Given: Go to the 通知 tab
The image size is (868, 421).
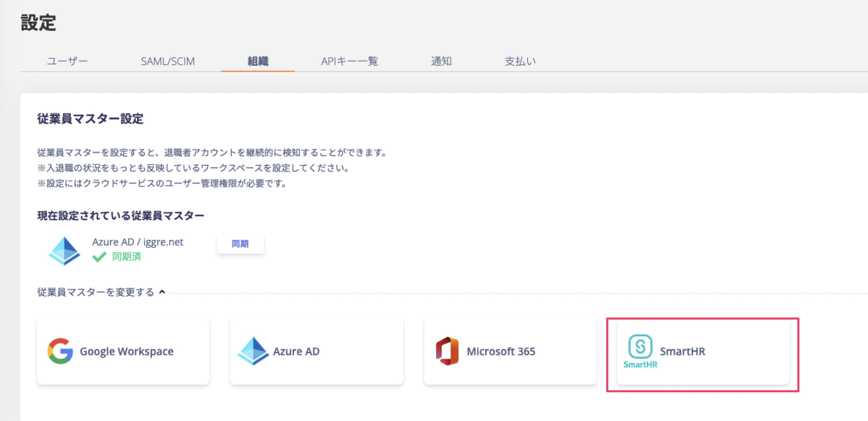Looking at the screenshot, I should tap(441, 61).
